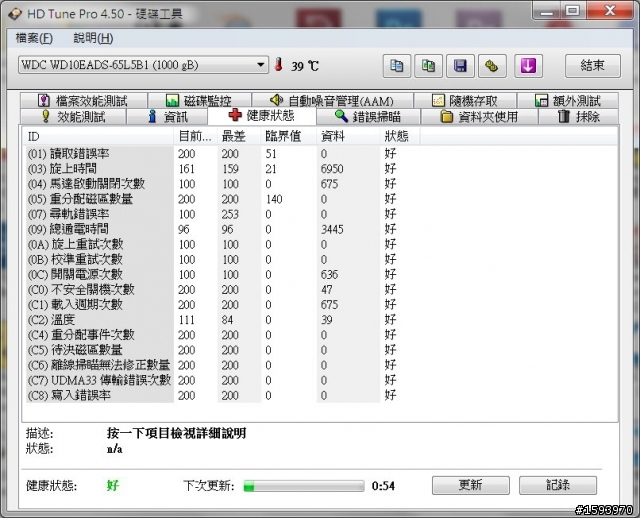This screenshot has width=640, height=518.
Task: Minimize the HD Tune Pro window
Action: click(547, 11)
